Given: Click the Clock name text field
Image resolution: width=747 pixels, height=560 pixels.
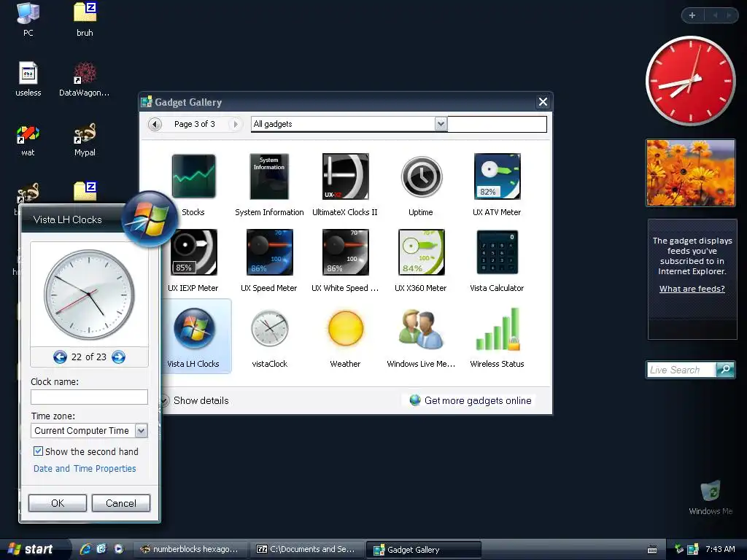Looking at the screenshot, I should 89,397.
